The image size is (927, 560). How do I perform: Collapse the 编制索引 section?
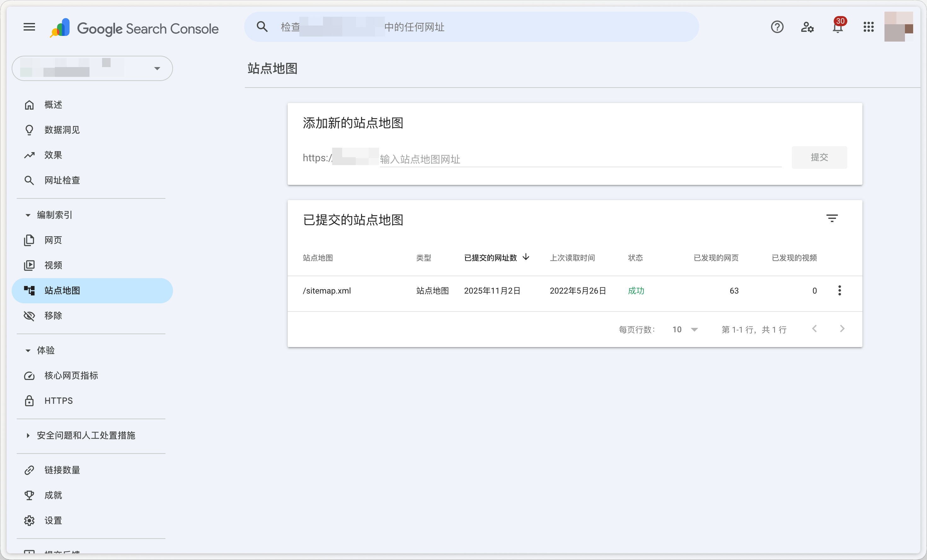coord(48,215)
